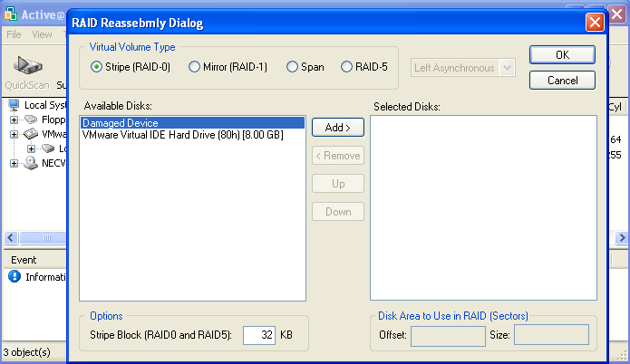Expand the VMware drive tree node

(x=14, y=134)
